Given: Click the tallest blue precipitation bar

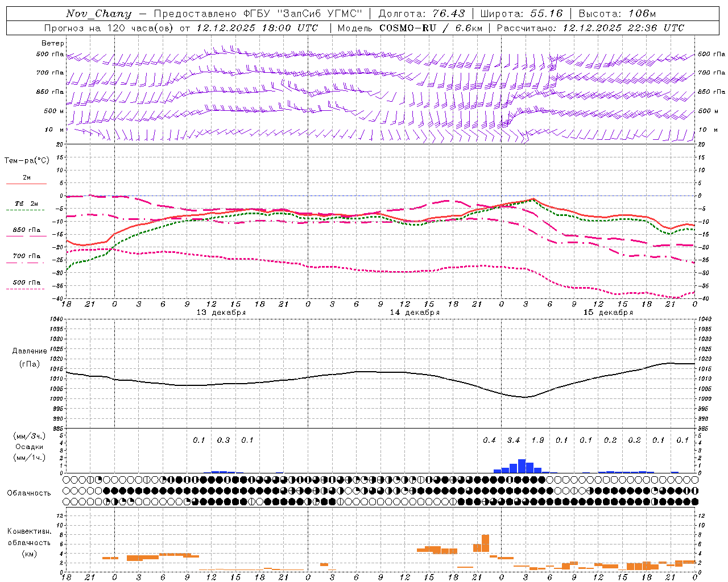Looking at the screenshot, I should (x=522, y=466).
